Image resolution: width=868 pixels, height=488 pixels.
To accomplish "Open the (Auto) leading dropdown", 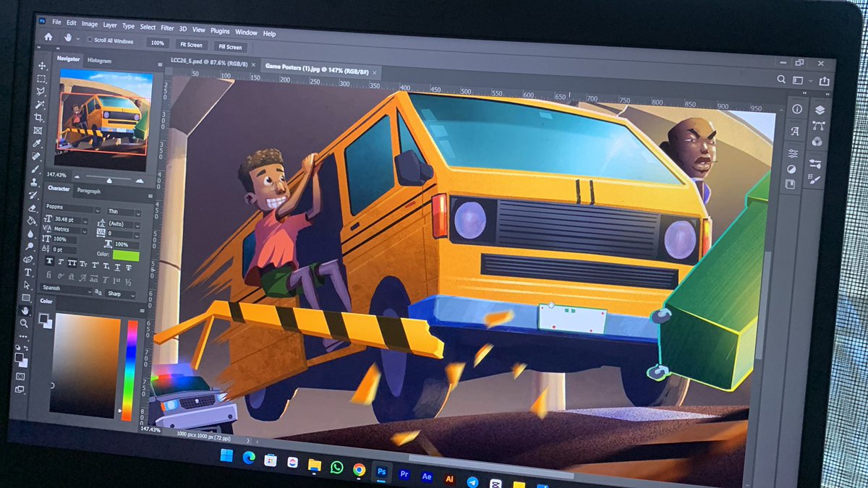I will click(x=124, y=224).
